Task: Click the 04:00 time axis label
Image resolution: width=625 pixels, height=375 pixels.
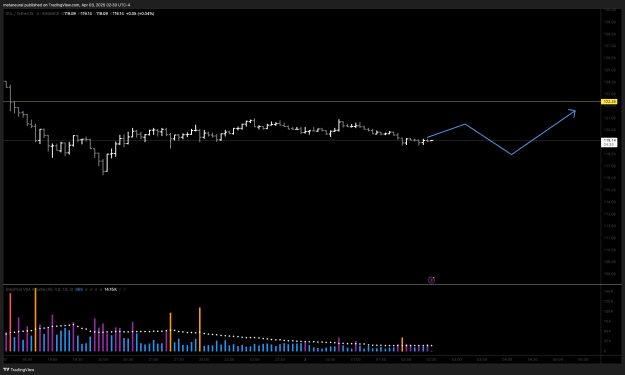Action: tap(507, 359)
